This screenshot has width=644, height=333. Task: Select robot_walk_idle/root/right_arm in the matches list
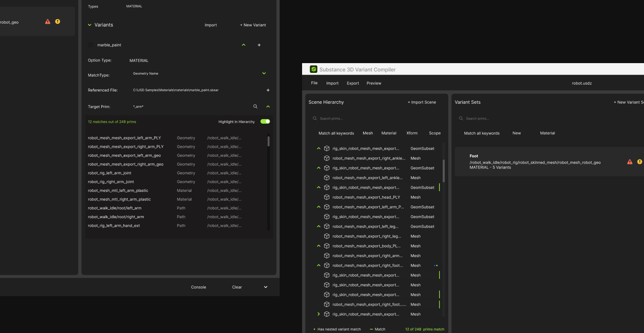point(116,217)
